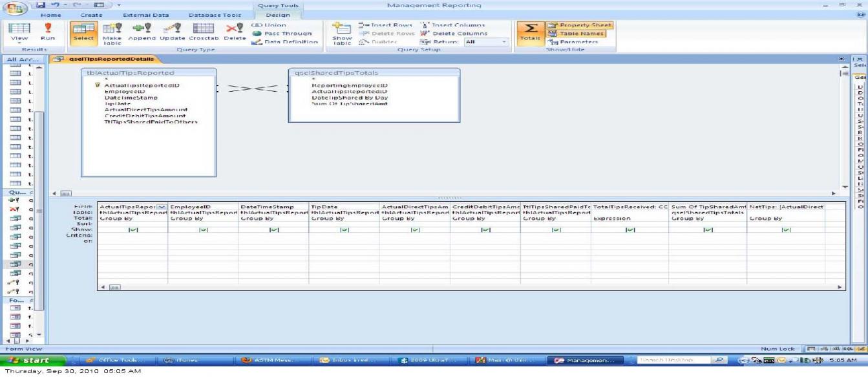Click Group By under TipDate column

tap(344, 219)
